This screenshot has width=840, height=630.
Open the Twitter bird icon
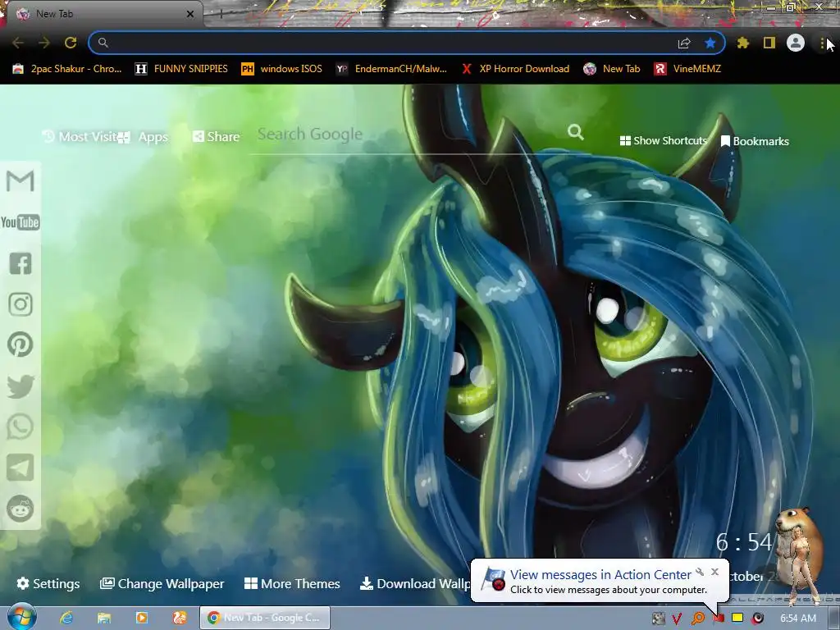[x=21, y=386]
